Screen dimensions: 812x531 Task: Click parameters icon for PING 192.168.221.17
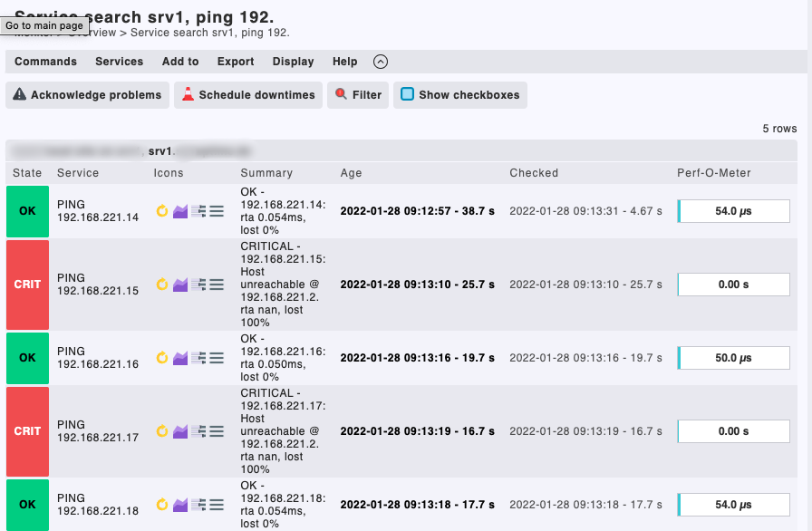click(198, 431)
